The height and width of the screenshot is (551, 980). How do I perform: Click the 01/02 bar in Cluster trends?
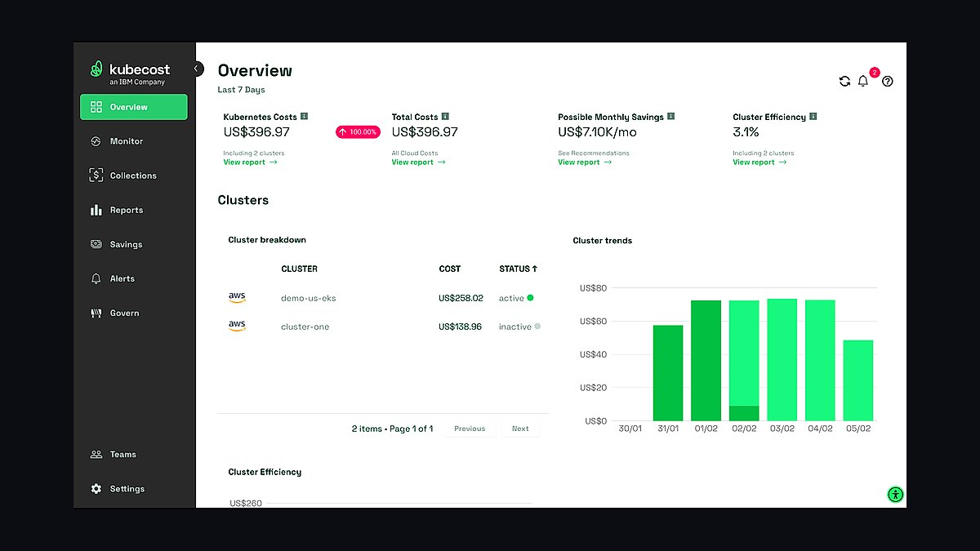coord(706,361)
